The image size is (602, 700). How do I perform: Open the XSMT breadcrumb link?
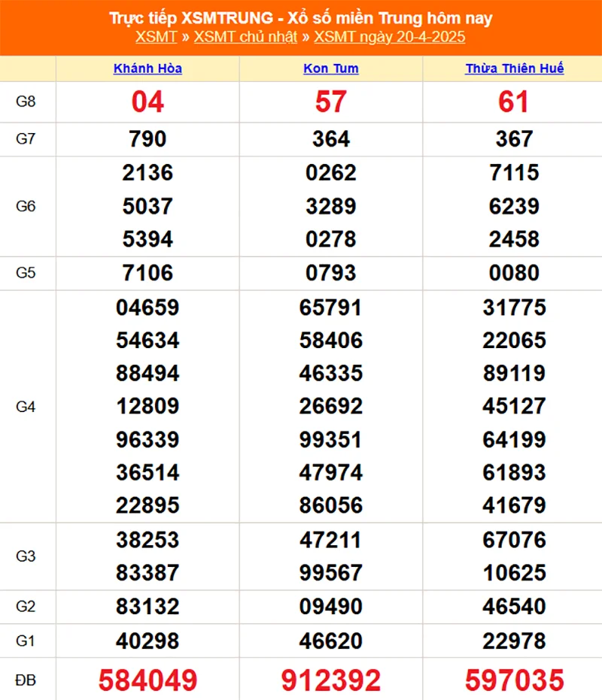tap(157, 37)
